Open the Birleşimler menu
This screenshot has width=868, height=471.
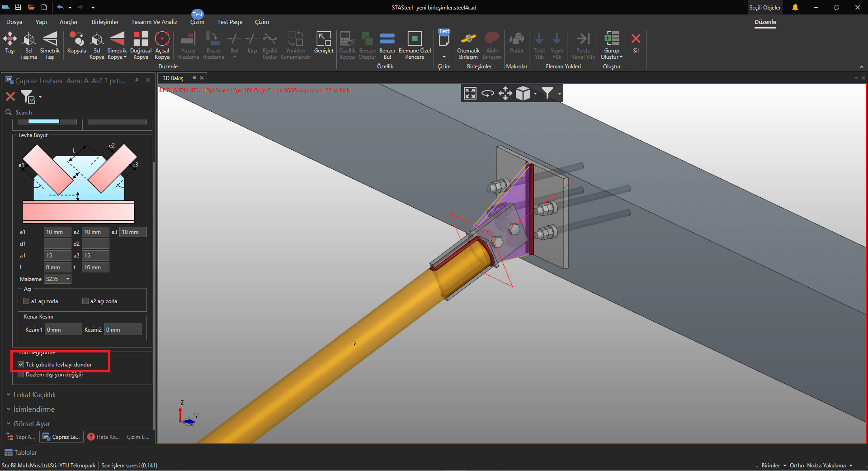point(105,22)
